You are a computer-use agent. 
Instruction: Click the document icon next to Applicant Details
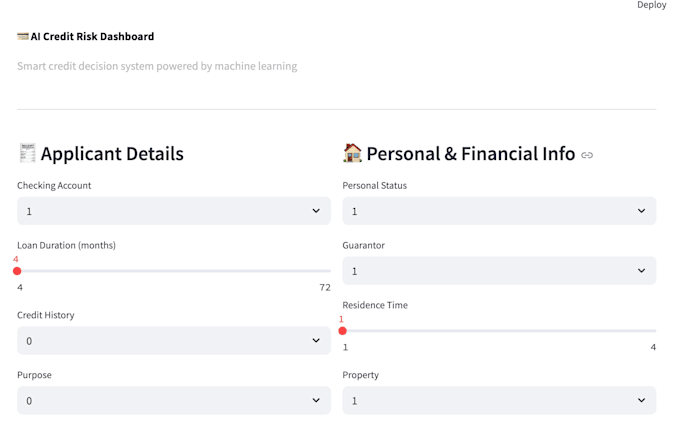click(x=27, y=153)
